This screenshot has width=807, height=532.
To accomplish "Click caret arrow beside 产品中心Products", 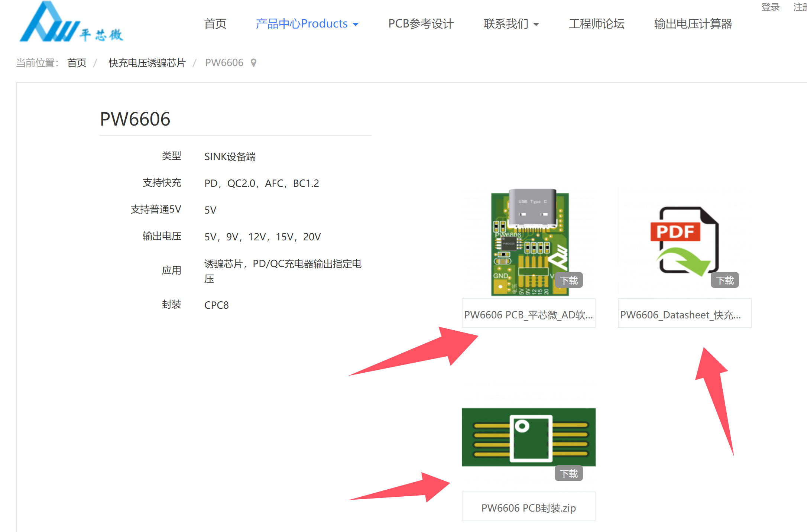I will [356, 25].
